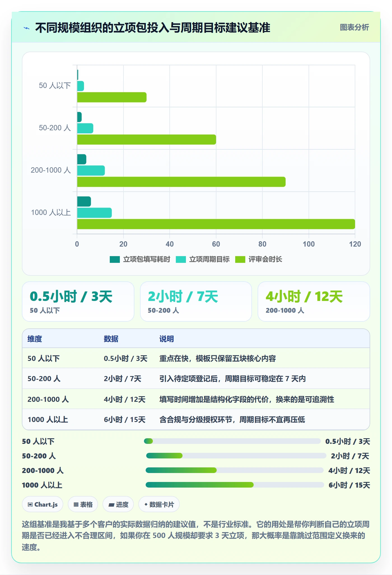Screen dimensions: 392x575
Task: Open the 4小时 / 12天 data card
Action: [x=314, y=302]
